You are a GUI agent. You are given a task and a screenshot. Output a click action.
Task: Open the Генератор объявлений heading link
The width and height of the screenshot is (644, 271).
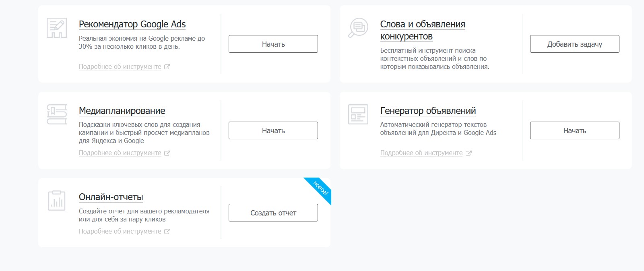[x=428, y=111]
